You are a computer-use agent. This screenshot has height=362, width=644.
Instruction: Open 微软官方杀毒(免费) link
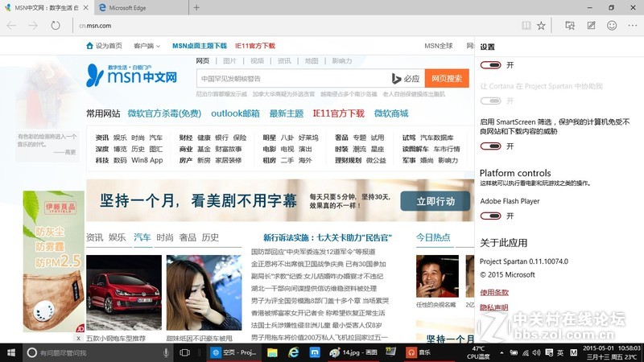pos(164,113)
